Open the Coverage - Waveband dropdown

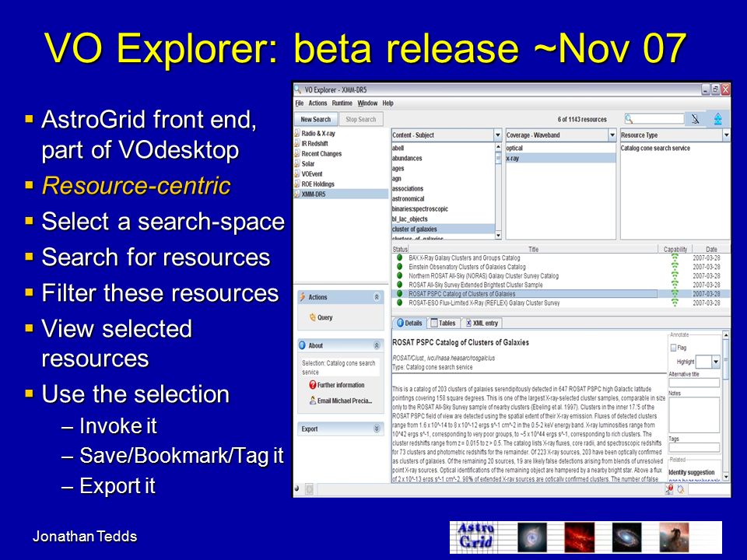point(612,135)
